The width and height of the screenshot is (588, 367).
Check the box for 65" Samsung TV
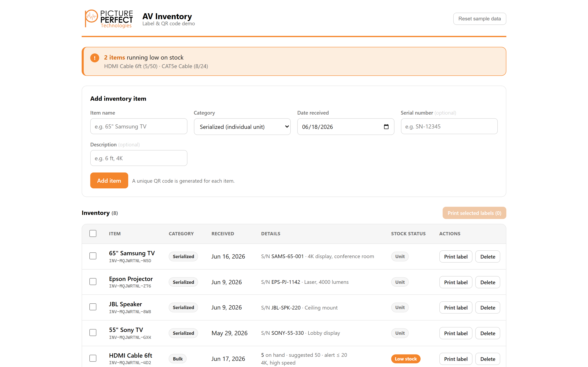[x=93, y=256]
